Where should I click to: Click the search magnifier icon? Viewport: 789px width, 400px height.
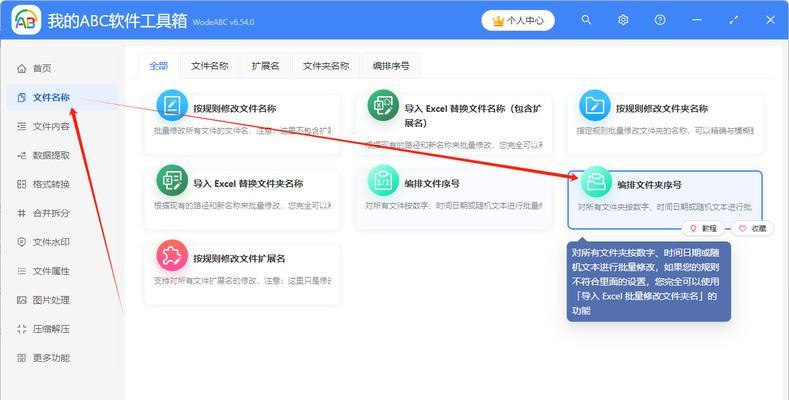(x=586, y=20)
